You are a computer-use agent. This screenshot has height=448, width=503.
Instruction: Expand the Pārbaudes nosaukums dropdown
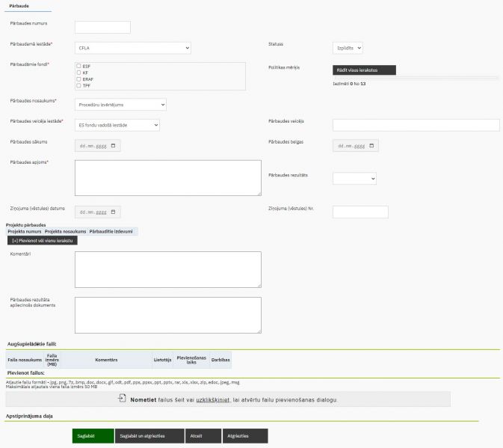coord(120,105)
